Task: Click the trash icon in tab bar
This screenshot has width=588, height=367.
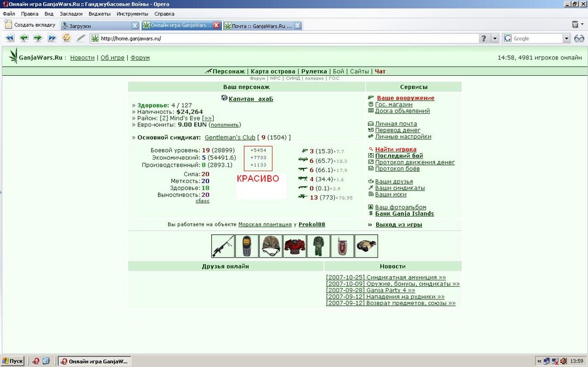Action: coord(575,25)
